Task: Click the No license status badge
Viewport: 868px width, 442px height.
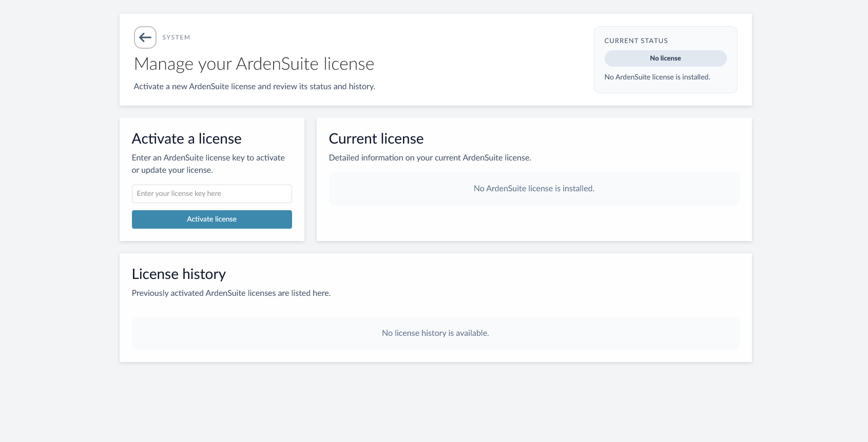Action: [x=665, y=58]
